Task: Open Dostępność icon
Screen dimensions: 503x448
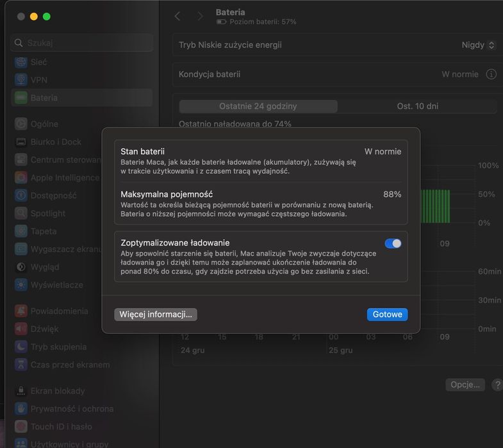Action: [21, 195]
